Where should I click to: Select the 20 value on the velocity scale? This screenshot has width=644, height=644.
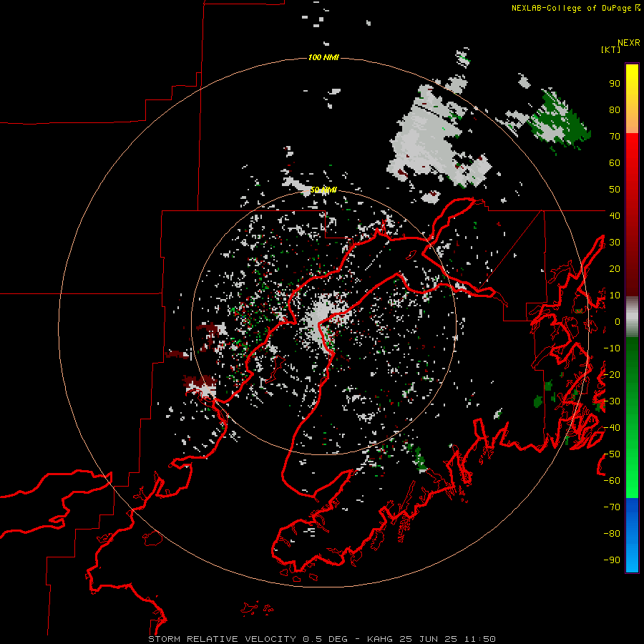point(615,269)
